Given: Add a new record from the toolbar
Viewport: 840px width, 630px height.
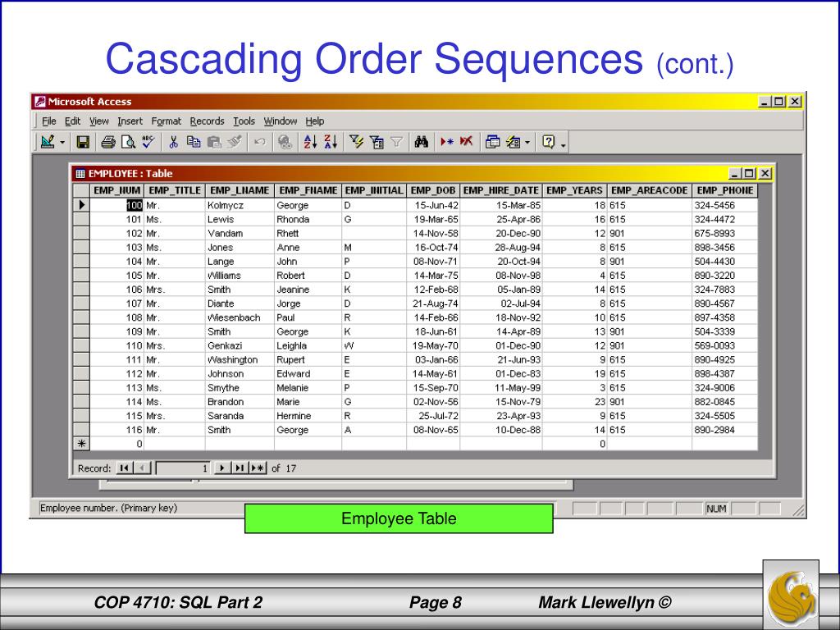Looking at the screenshot, I should point(447,142).
